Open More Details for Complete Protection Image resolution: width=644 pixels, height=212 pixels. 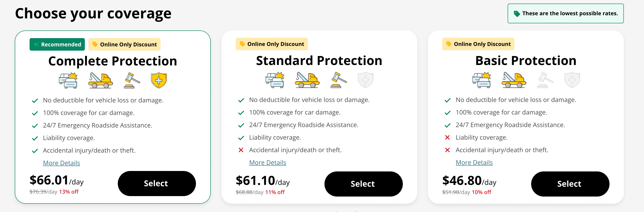pyautogui.click(x=62, y=163)
